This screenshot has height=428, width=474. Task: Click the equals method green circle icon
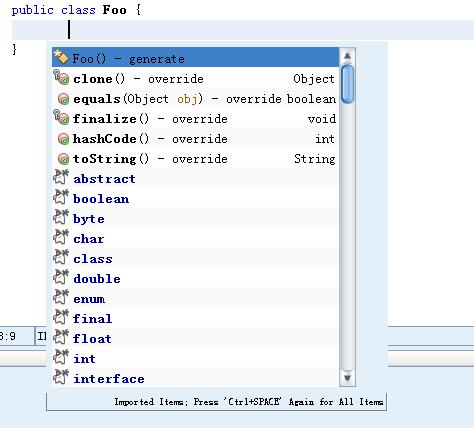tap(63, 99)
